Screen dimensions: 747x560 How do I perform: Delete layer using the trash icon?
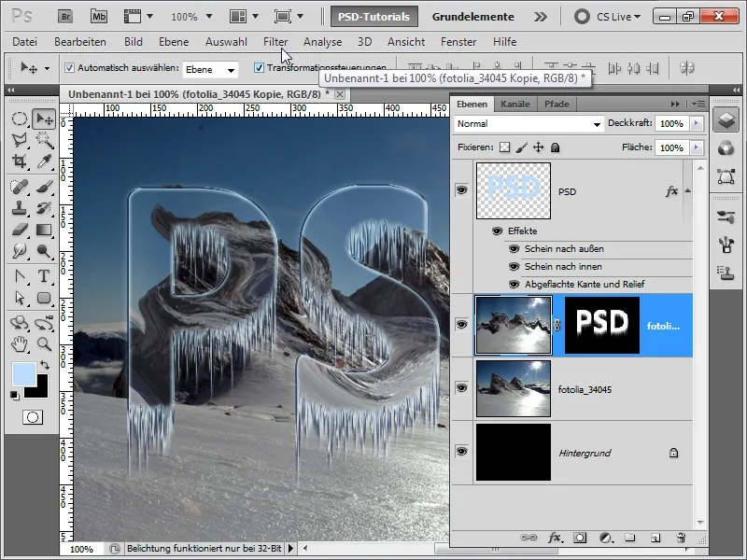click(681, 538)
